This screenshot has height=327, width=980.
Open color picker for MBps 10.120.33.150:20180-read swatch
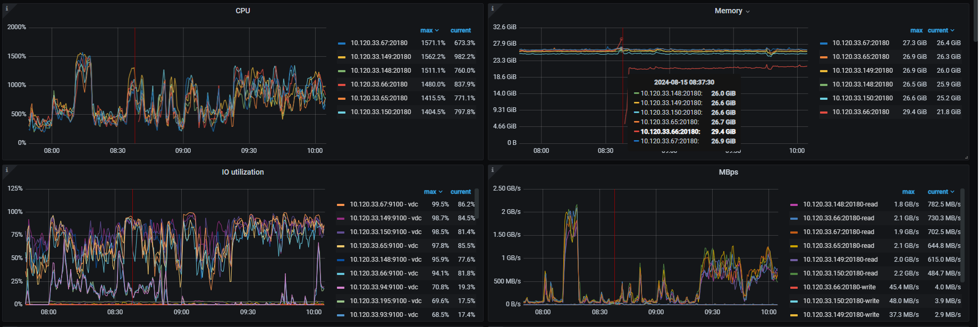click(794, 273)
